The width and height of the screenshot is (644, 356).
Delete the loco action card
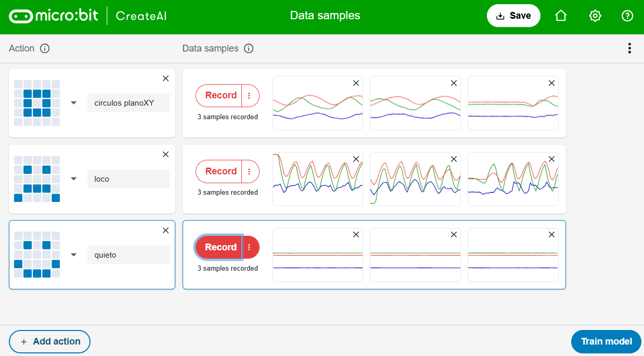[165, 155]
